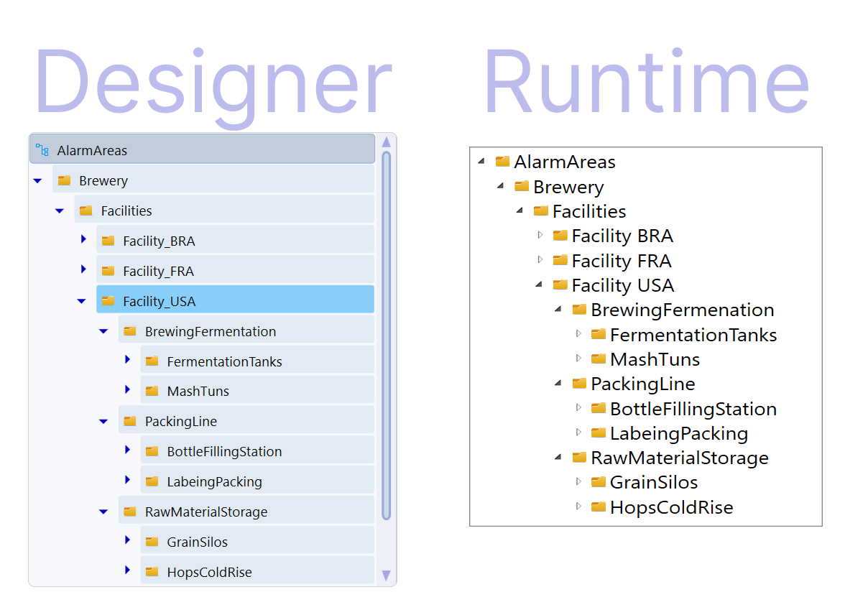Click the Brewery folder icon in Designer

(x=64, y=180)
